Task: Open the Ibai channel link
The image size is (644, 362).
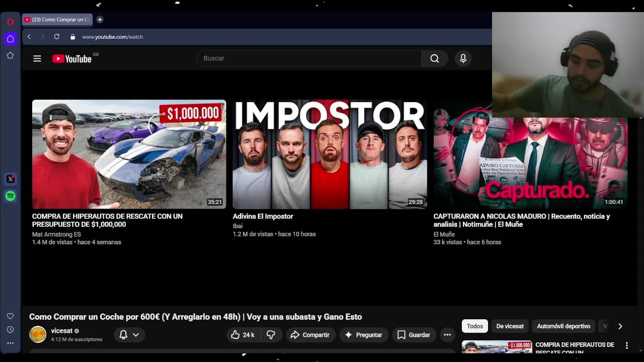Action: coord(237,226)
